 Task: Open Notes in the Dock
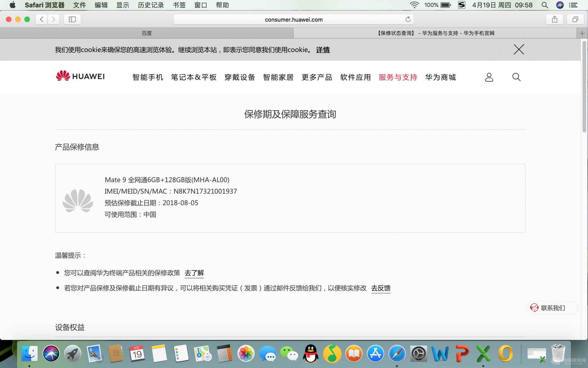point(159,354)
